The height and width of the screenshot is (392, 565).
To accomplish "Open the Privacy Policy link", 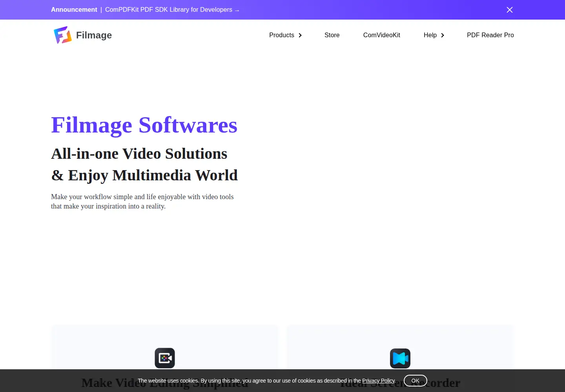I will pyautogui.click(x=378, y=381).
